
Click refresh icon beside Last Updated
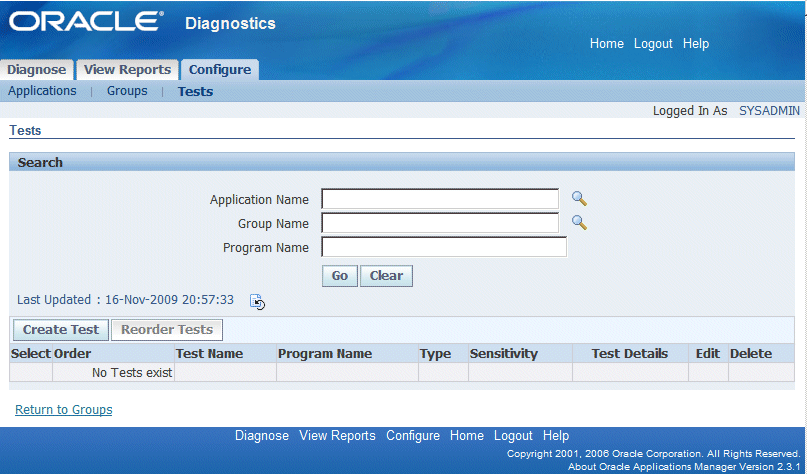click(257, 302)
